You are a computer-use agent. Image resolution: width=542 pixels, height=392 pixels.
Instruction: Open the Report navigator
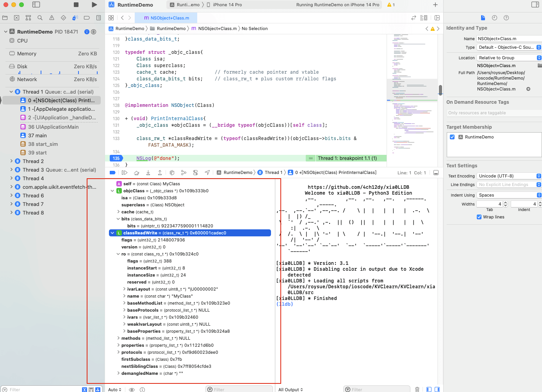pos(98,18)
